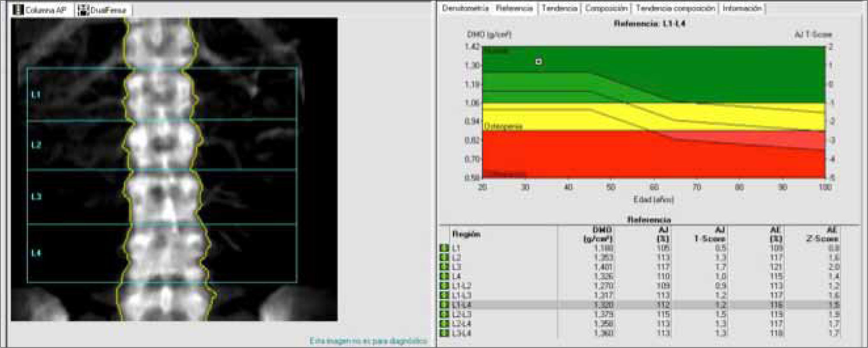The width and height of the screenshot is (868, 348).
Task: Click the green icon beside the L1 row
Action: [x=444, y=248]
